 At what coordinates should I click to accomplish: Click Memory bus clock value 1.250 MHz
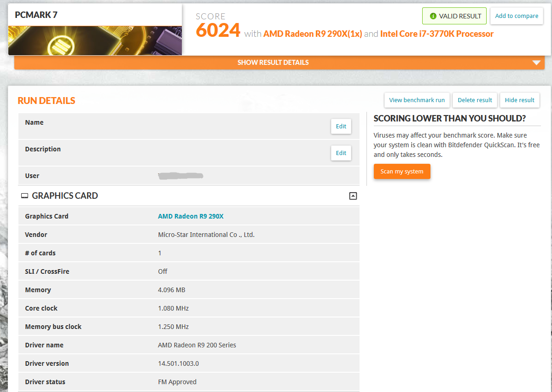pos(173,327)
